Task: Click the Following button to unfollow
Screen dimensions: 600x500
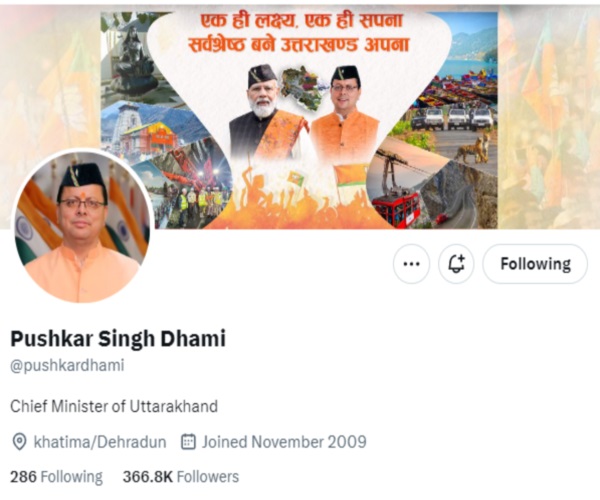Action: pyautogui.click(x=535, y=264)
